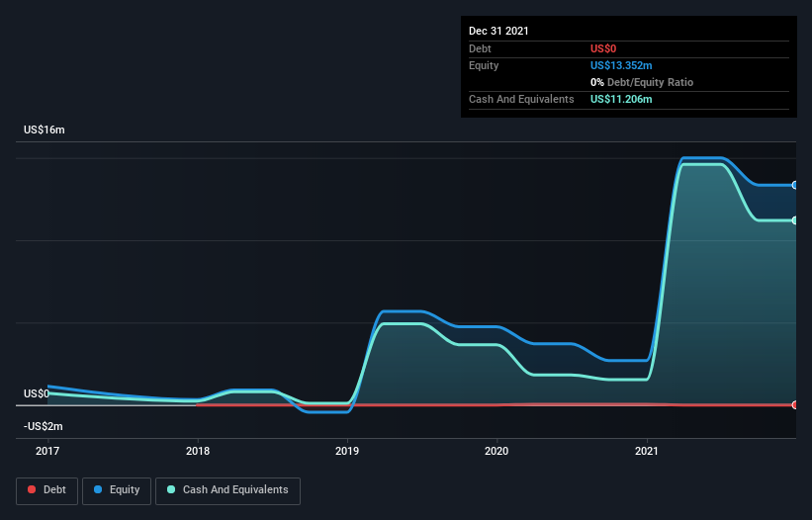Screen dimensions: 812x520
Task: Click the US$13.352m equity value
Action: click(x=621, y=65)
